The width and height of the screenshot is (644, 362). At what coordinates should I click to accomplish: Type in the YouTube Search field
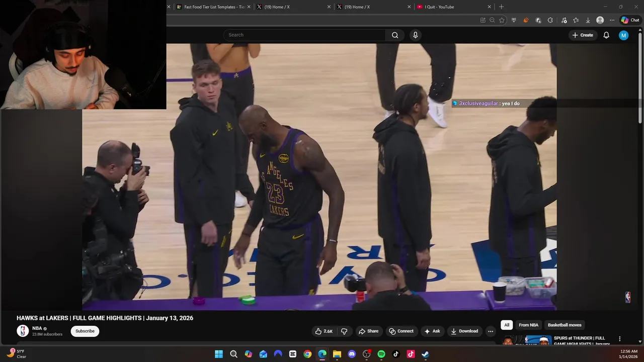(304, 35)
